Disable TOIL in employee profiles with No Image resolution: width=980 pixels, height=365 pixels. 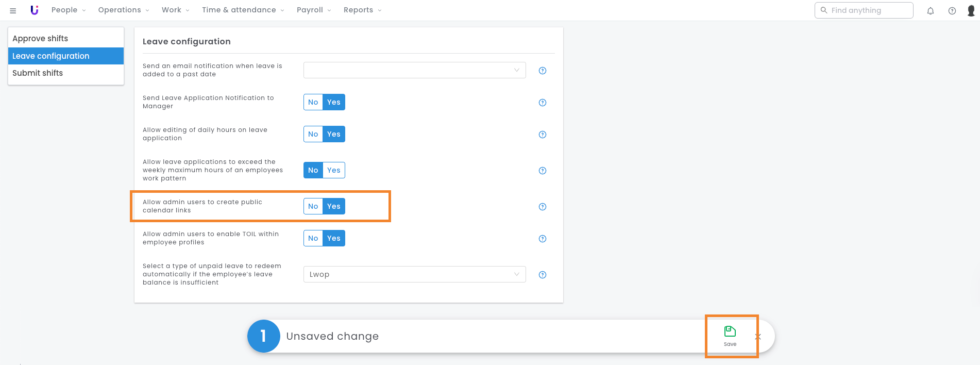tap(313, 238)
